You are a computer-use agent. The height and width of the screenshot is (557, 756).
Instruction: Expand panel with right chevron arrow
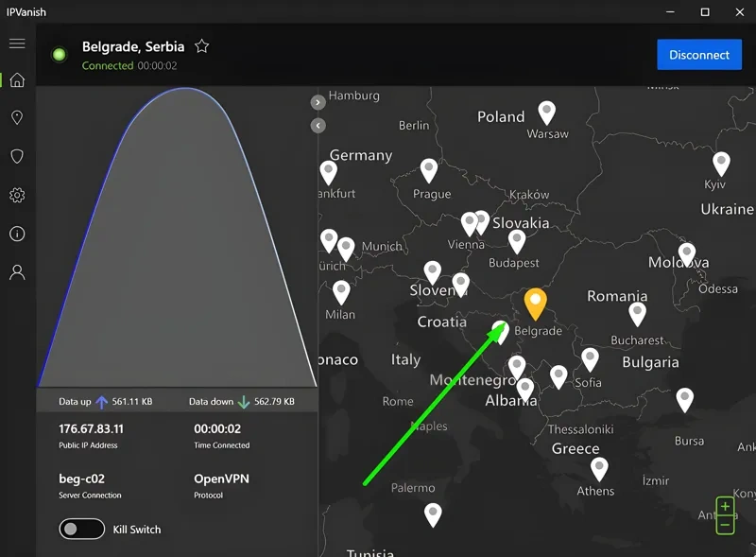[318, 102]
